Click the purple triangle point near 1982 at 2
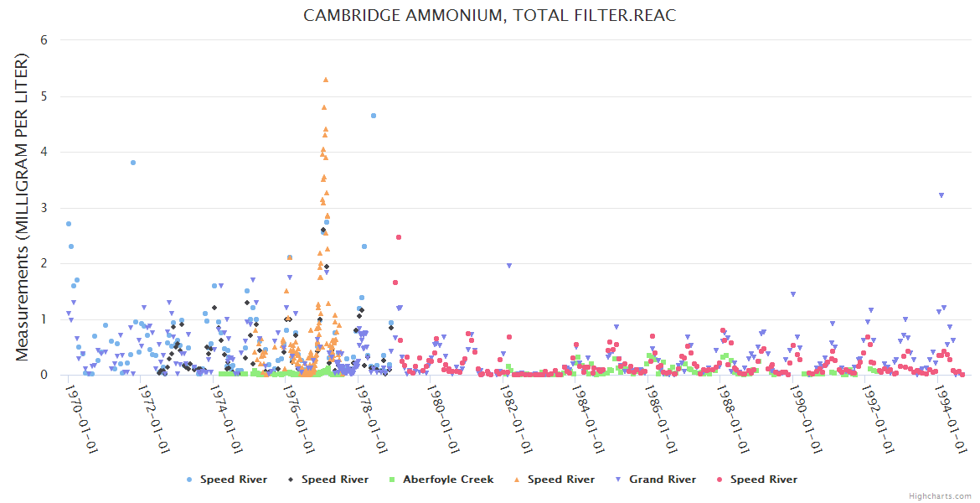Viewport: 980px width, 503px height. [x=508, y=266]
